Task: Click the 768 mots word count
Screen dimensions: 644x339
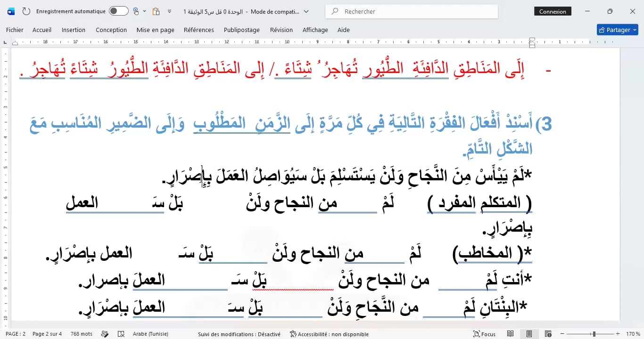Action: [x=82, y=334]
